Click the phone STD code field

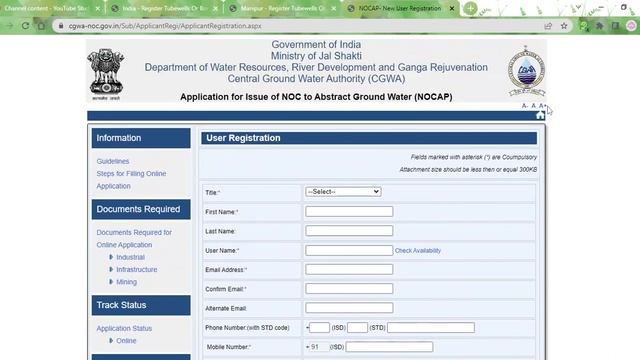[357, 327]
